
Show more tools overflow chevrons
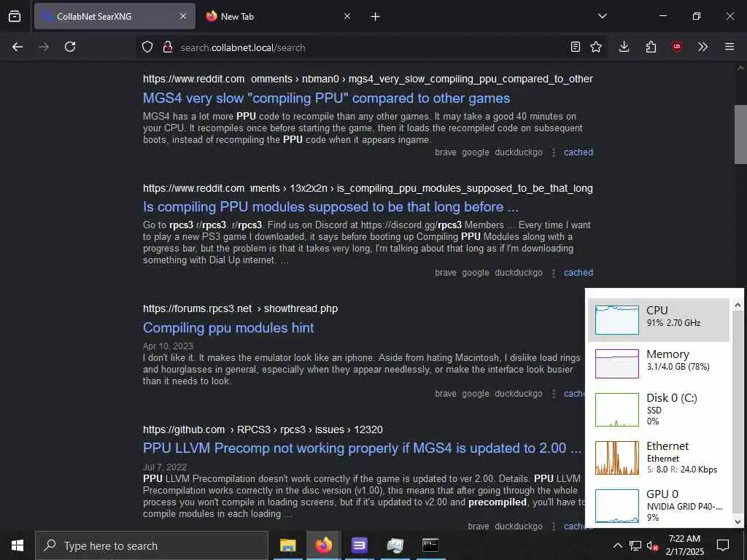[703, 47]
